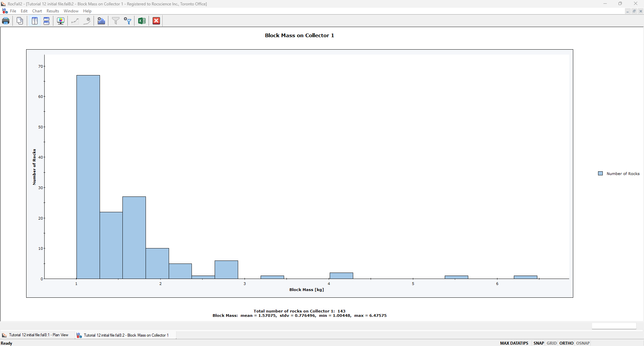Click the Number of Rocks legend swatch
The image size is (644, 346).
point(600,173)
